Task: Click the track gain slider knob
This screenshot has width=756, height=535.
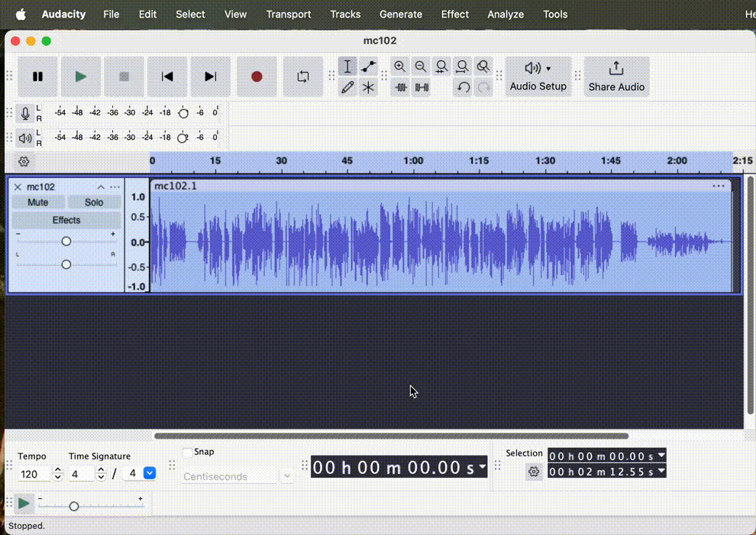Action: pyautogui.click(x=66, y=242)
